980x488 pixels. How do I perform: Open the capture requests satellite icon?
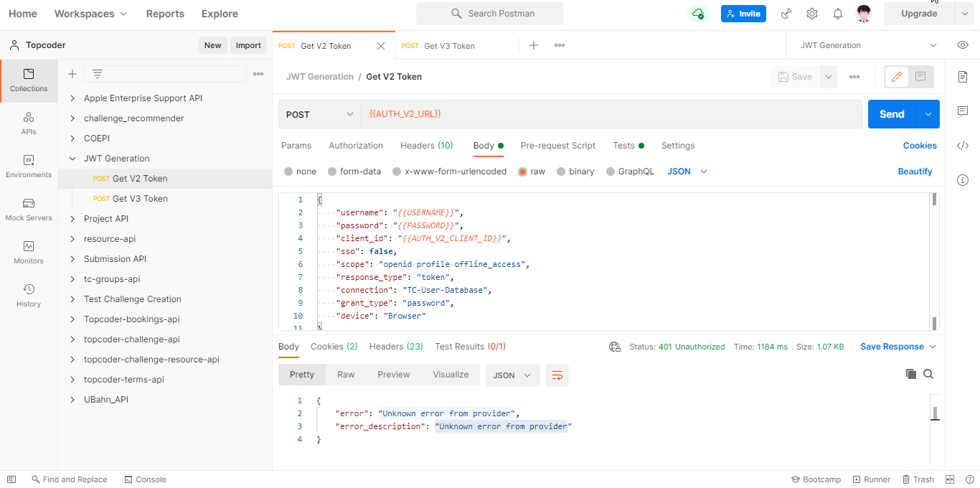[x=786, y=14]
